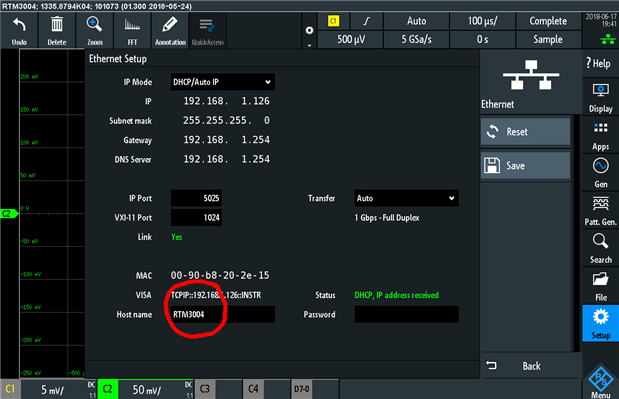Click the green C2 channel marker
Viewport: 619px width, 399px height.
pyautogui.click(x=9, y=214)
